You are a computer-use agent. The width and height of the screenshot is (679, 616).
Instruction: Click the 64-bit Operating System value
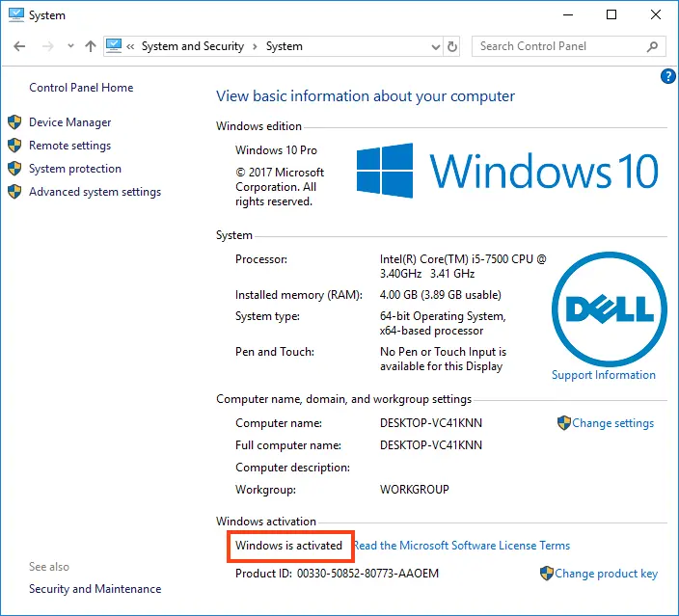(x=443, y=323)
